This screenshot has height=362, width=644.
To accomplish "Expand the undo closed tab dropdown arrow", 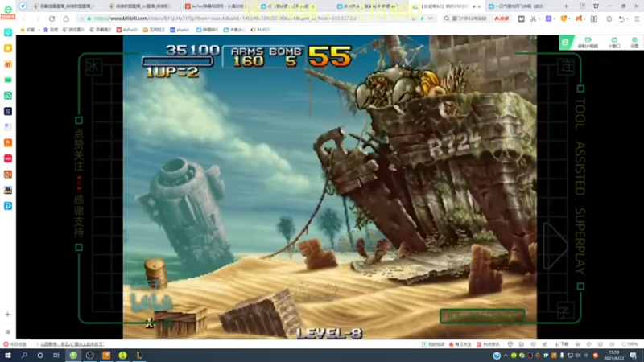I will pos(627,19).
